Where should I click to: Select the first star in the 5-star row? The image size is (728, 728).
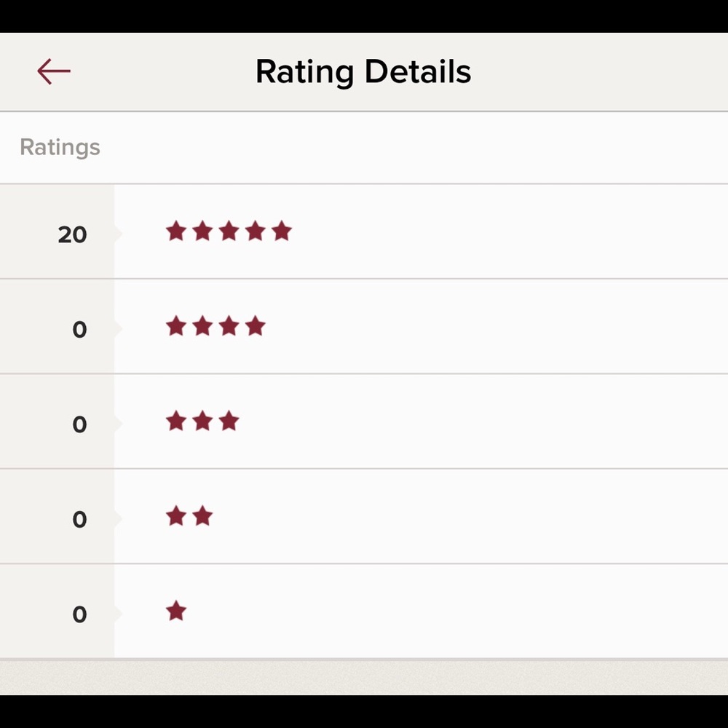[175, 231]
